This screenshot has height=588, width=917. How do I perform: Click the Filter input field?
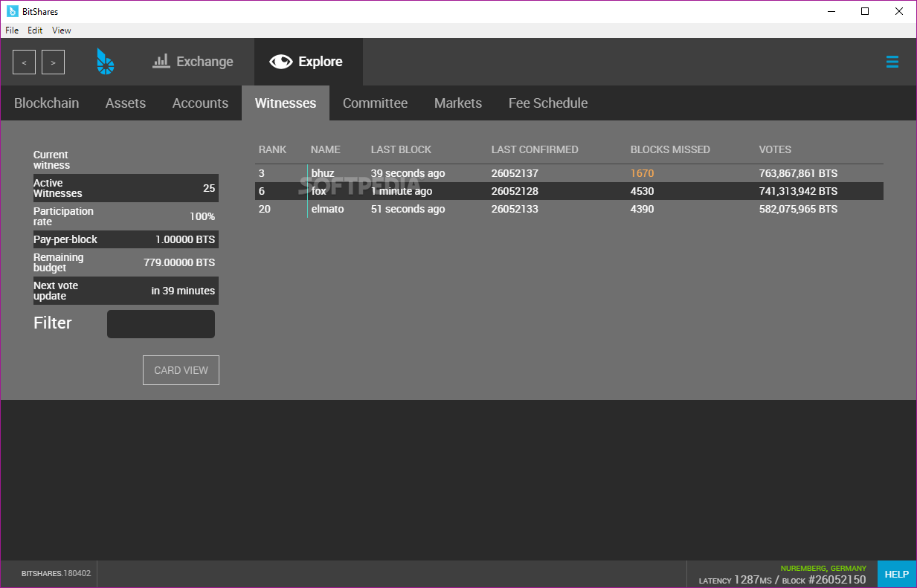click(161, 324)
